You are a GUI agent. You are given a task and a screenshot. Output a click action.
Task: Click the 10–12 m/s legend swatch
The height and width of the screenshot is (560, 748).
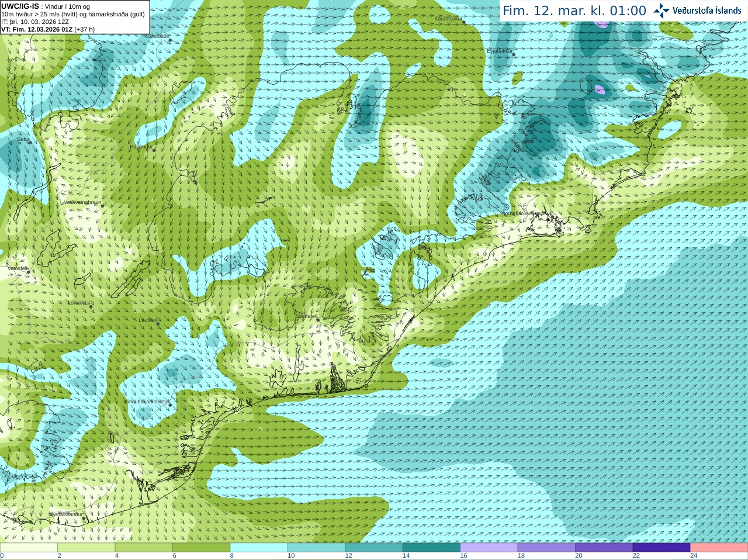317,548
